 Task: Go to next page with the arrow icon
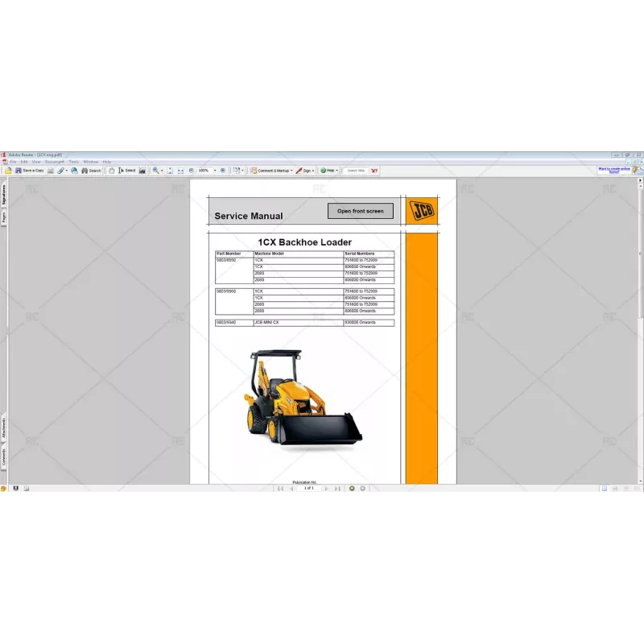point(326,488)
